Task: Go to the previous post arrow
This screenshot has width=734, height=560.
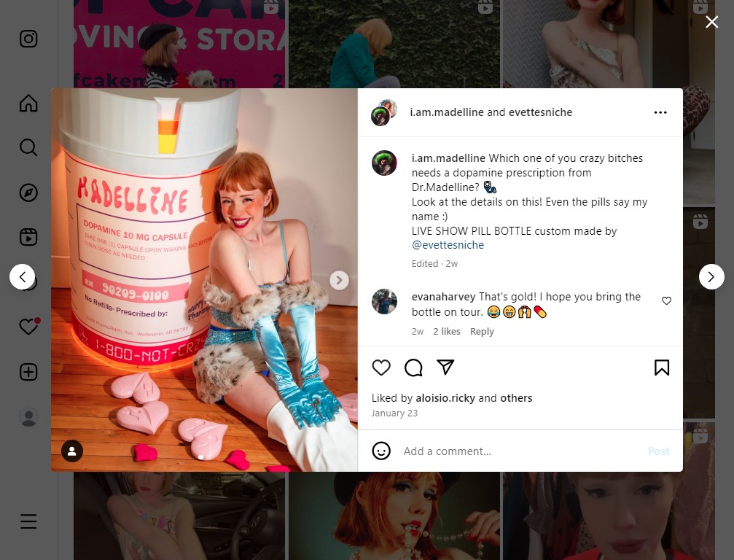Action: [x=22, y=277]
